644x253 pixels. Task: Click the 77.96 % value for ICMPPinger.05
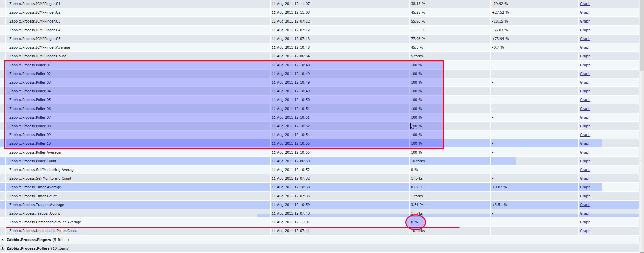[x=418, y=39]
